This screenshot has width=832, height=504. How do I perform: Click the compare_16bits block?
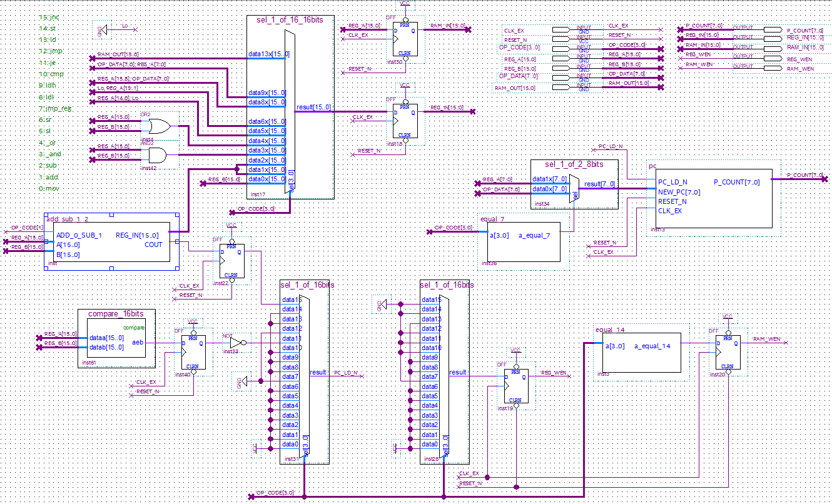[116, 338]
